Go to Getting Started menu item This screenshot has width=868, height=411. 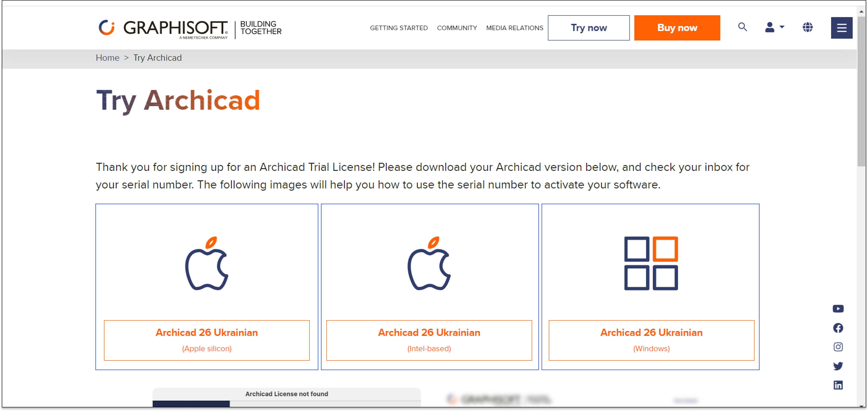[399, 28]
